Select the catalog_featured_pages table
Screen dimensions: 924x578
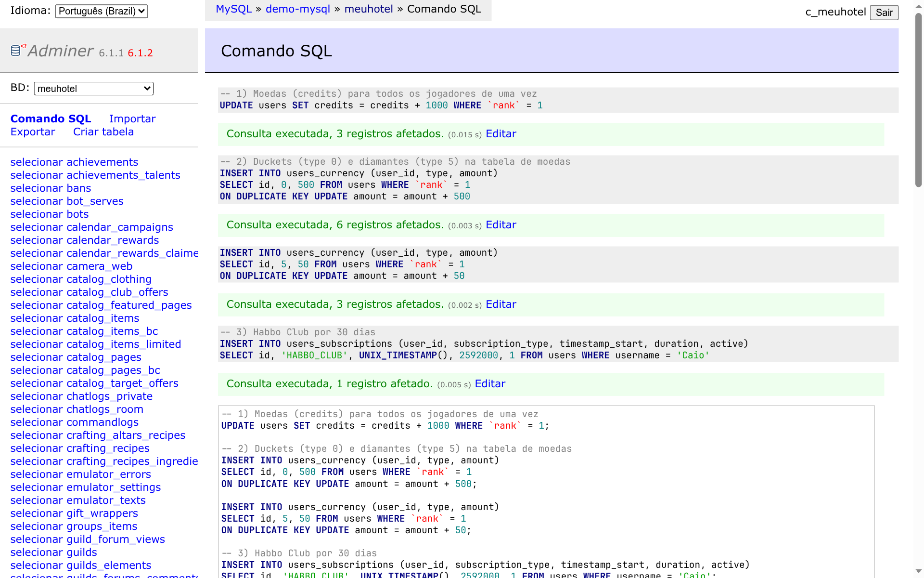pos(101,305)
